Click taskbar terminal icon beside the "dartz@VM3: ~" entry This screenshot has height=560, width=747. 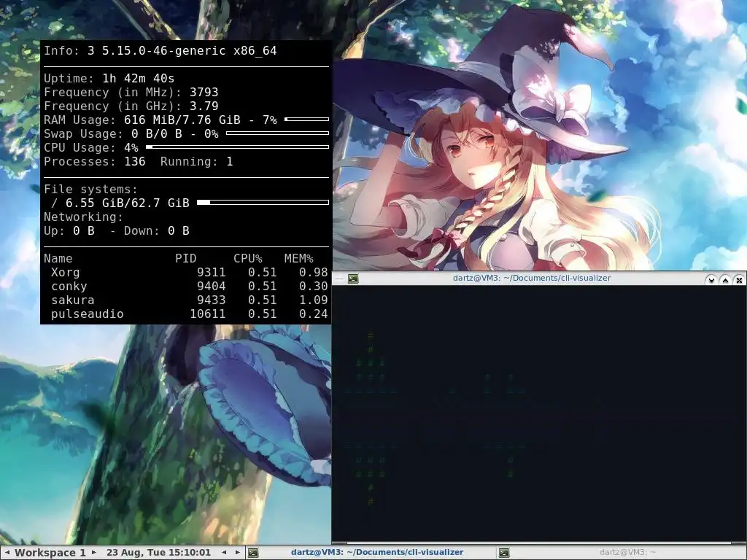[503, 553]
